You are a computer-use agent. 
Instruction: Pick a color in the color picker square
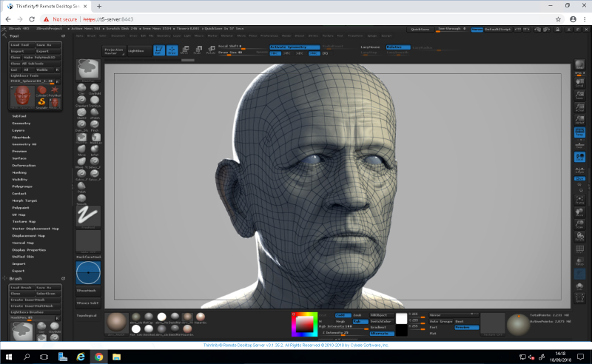(x=304, y=324)
